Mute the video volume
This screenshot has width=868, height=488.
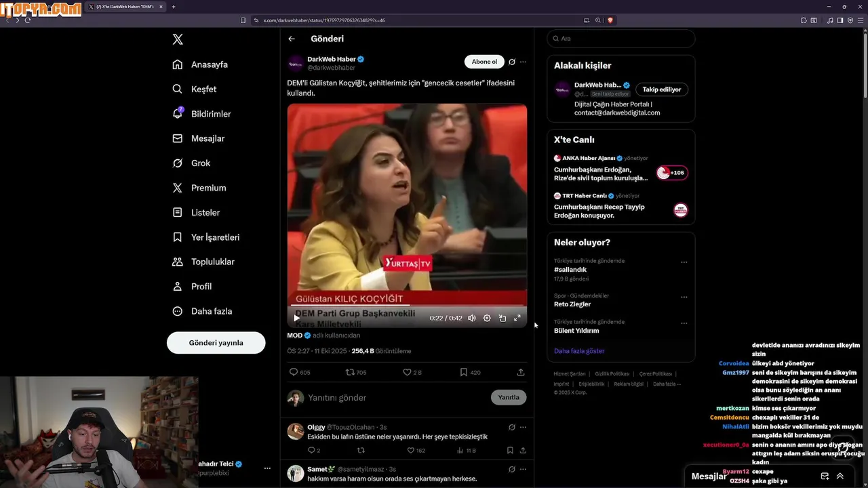point(472,318)
